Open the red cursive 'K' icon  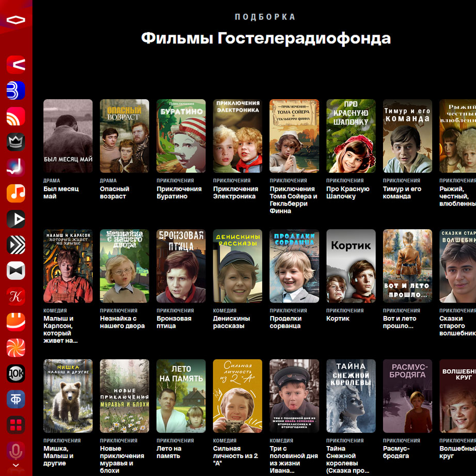[x=16, y=296]
